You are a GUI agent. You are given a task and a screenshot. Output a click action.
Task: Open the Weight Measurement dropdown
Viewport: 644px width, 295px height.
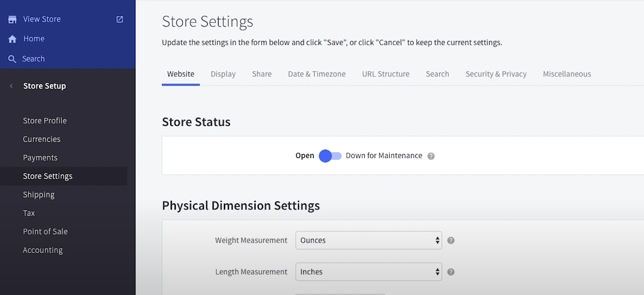[369, 240]
